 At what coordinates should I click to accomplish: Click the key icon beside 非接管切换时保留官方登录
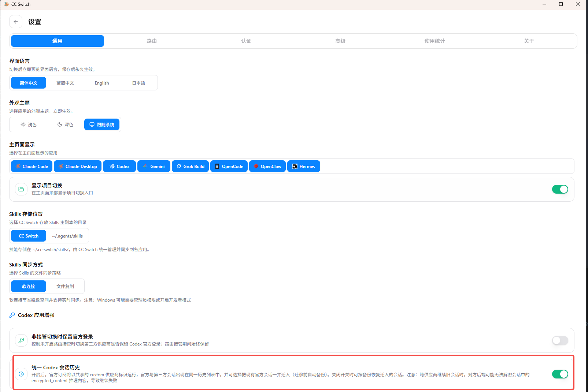pos(21,340)
